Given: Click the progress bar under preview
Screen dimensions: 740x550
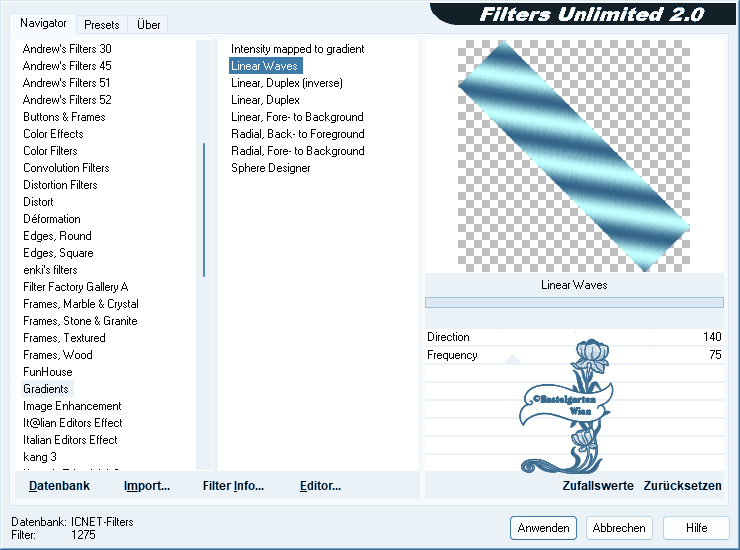Looking at the screenshot, I should coord(574,302).
